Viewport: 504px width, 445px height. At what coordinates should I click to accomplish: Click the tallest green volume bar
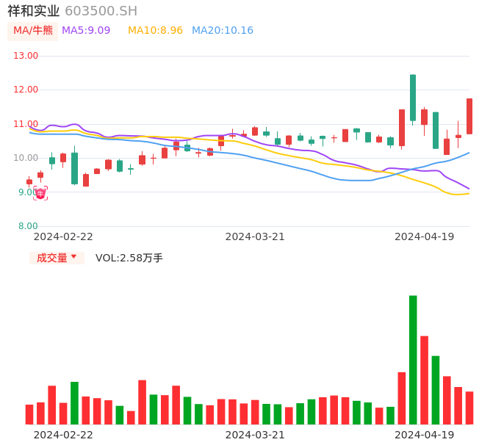[413, 360]
